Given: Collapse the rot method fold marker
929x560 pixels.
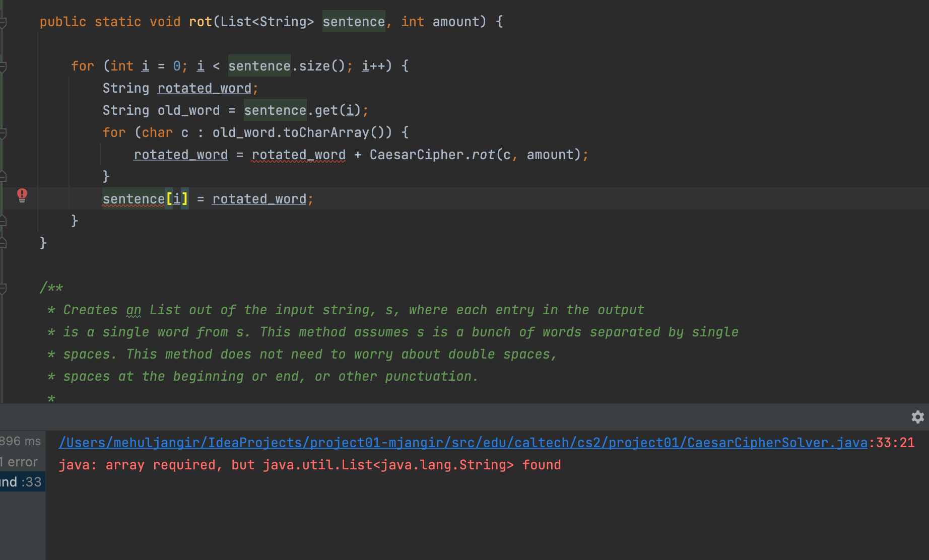Looking at the screenshot, I should click(x=3, y=22).
